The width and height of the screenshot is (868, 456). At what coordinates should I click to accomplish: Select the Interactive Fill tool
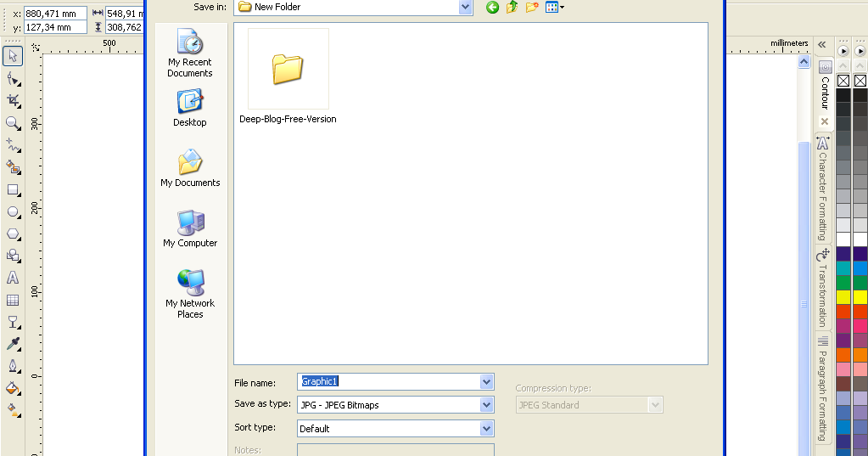[13, 410]
